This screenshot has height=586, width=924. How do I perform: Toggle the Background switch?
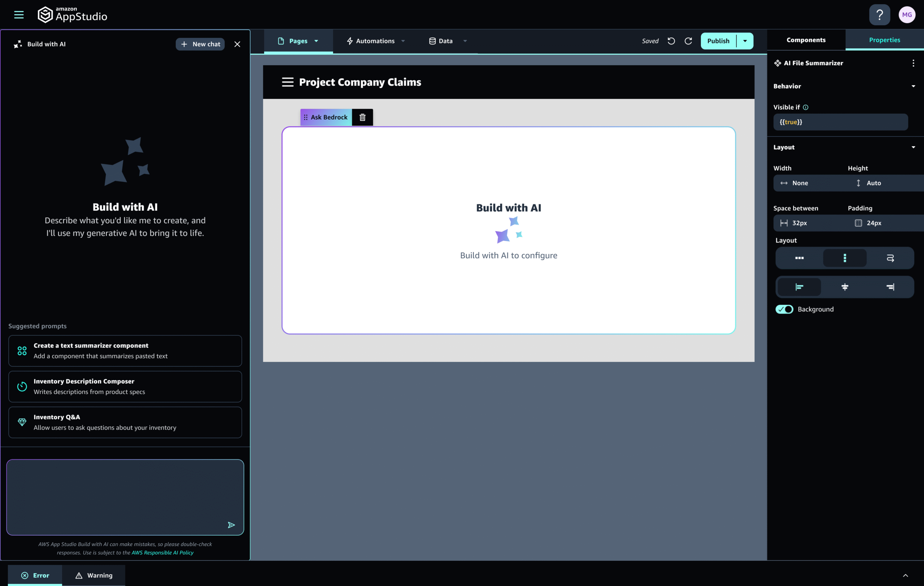[784, 310]
